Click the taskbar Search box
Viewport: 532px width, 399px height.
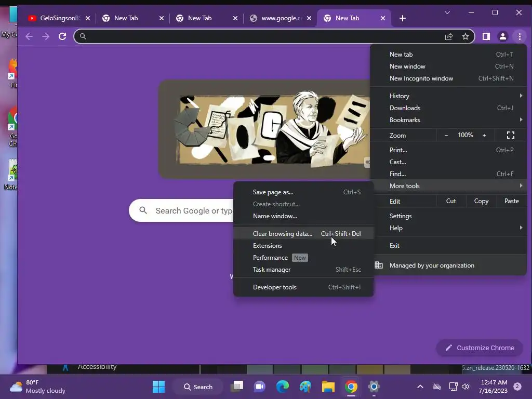pos(198,387)
